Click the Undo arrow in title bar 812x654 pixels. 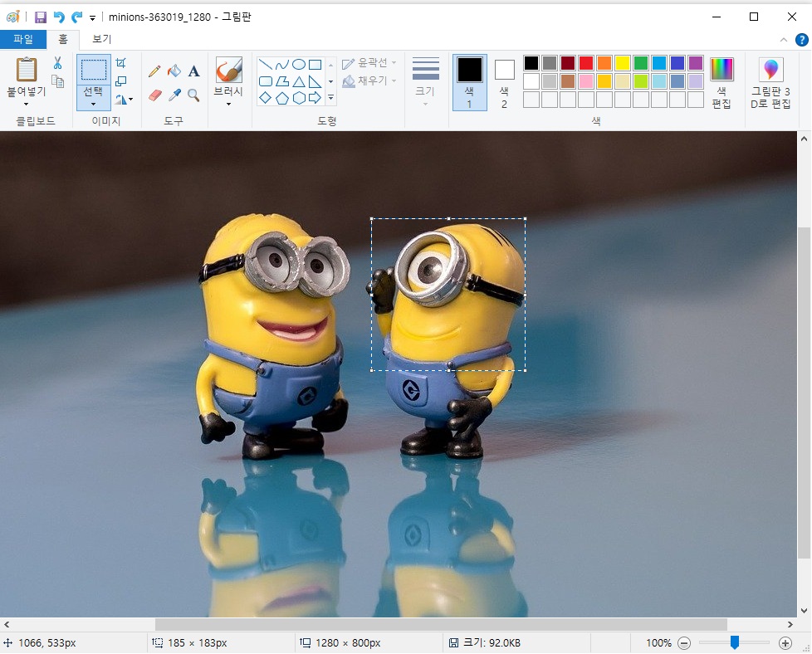(59, 17)
